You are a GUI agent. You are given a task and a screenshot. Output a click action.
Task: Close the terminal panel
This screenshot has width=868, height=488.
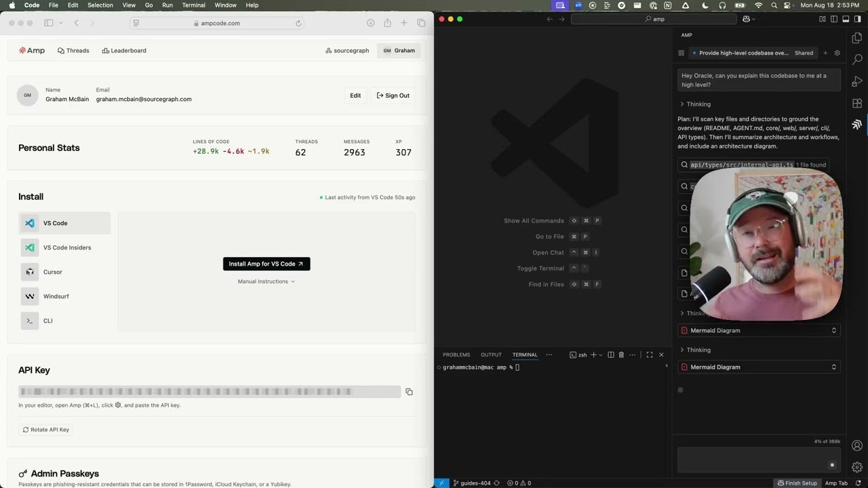tap(661, 354)
